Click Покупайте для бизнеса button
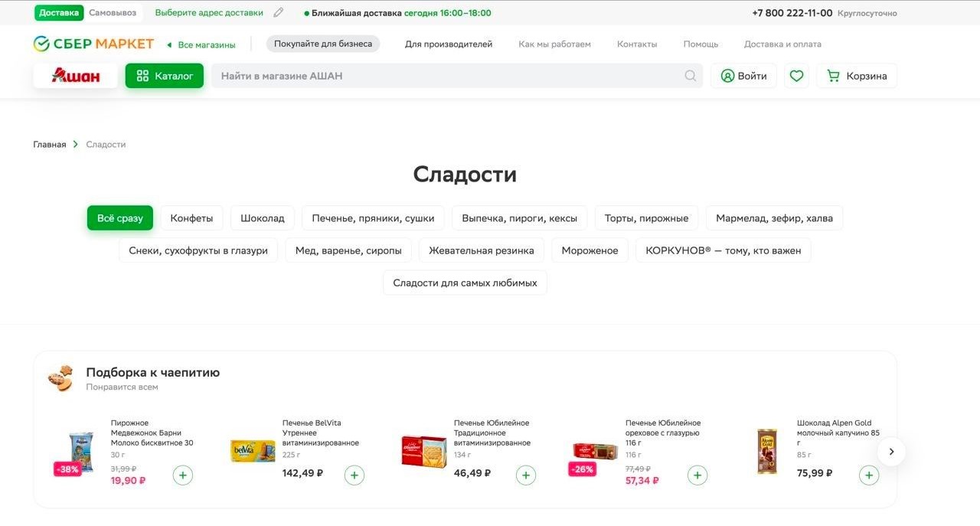Image resolution: width=980 pixels, height=526 pixels. click(323, 44)
